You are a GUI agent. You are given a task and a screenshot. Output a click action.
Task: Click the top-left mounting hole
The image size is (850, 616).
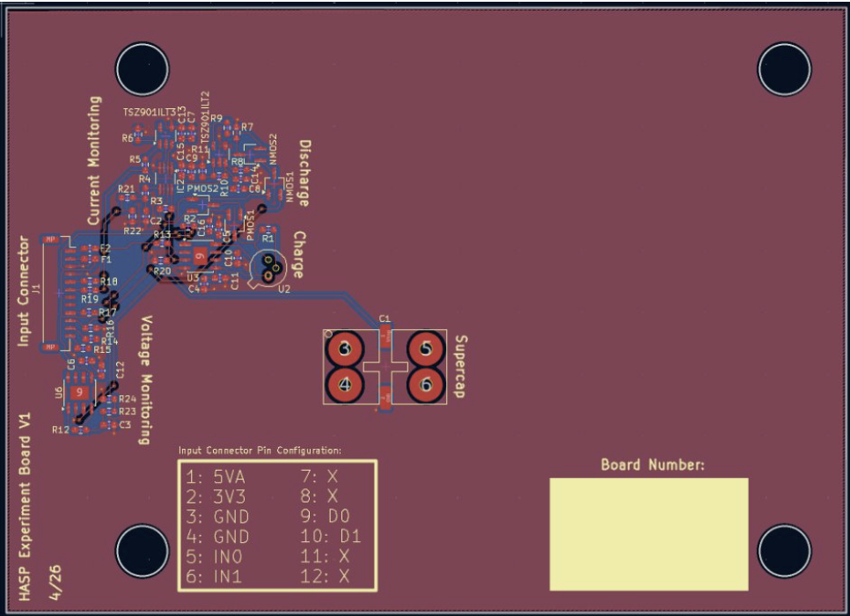(x=143, y=70)
